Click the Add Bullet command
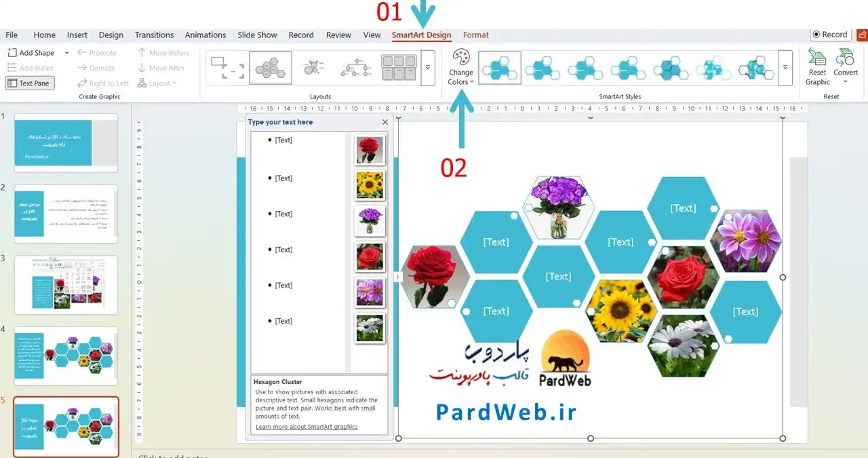The image size is (868, 458). pyautogui.click(x=31, y=68)
